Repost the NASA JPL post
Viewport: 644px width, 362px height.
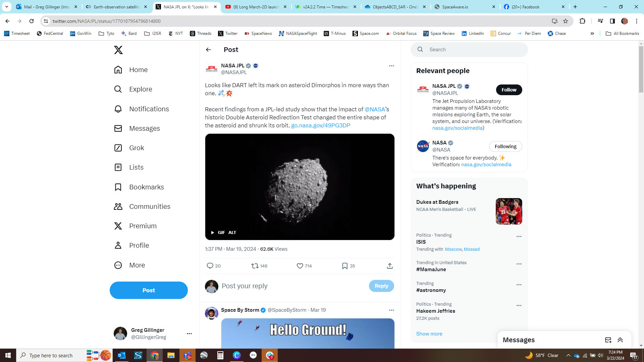[259, 266]
